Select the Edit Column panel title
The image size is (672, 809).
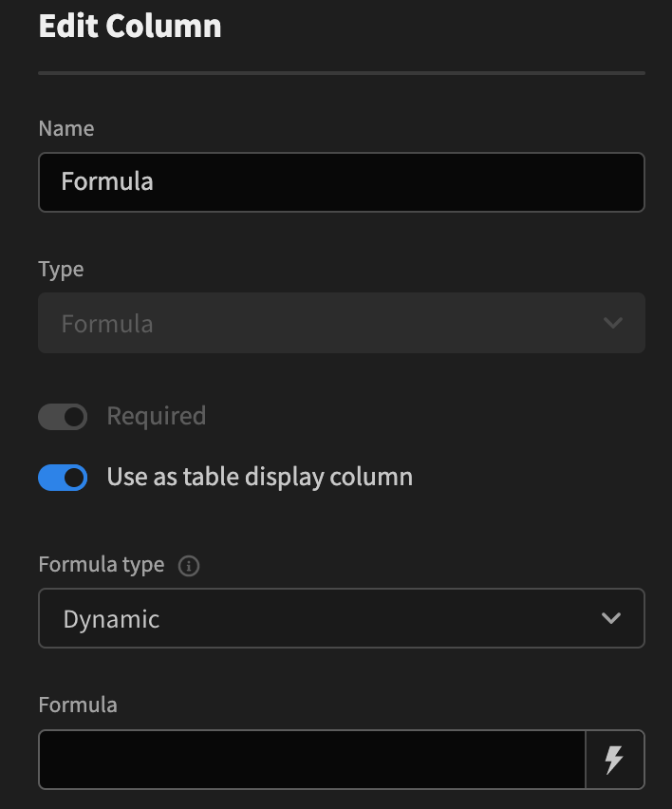(129, 26)
